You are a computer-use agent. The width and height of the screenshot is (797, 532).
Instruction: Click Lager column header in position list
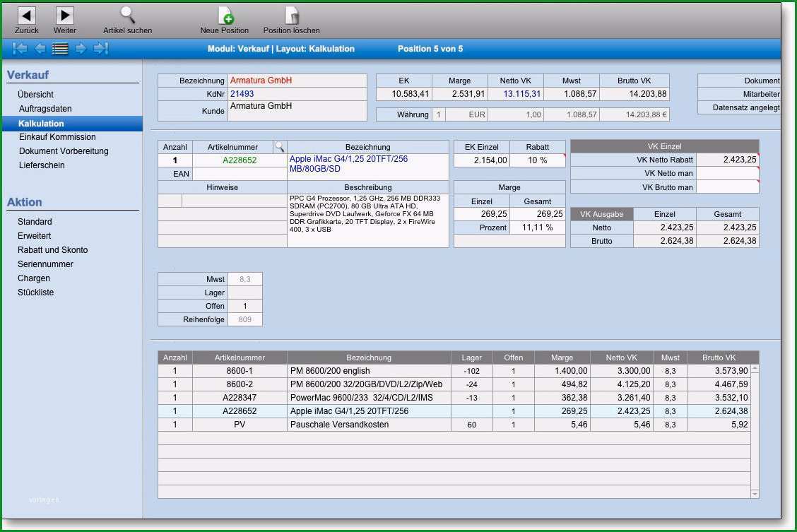click(472, 357)
